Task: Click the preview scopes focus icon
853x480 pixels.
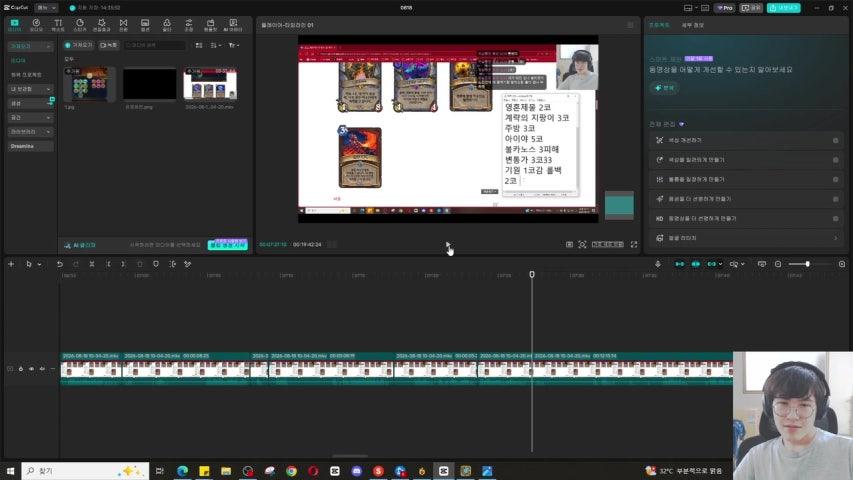Action: coord(582,244)
